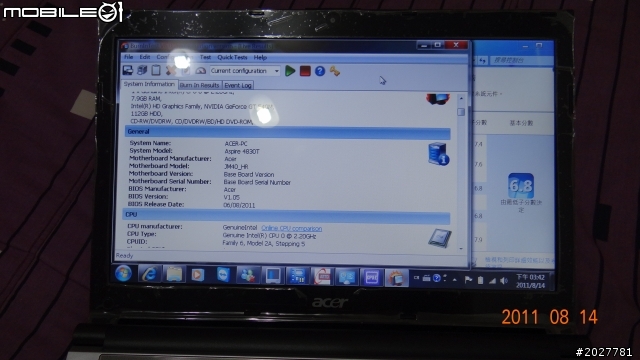
Task: Launch Internet Explorer from the taskbar
Action: pos(149,274)
